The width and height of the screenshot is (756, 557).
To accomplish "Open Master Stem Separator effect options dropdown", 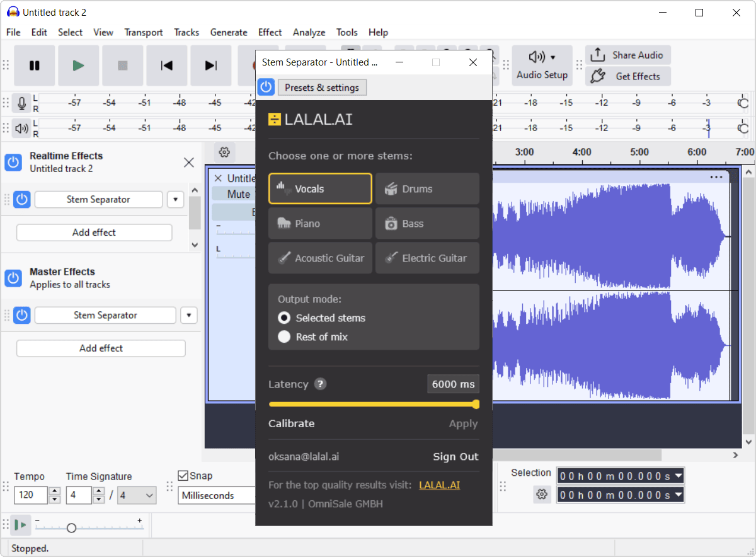I will click(189, 315).
